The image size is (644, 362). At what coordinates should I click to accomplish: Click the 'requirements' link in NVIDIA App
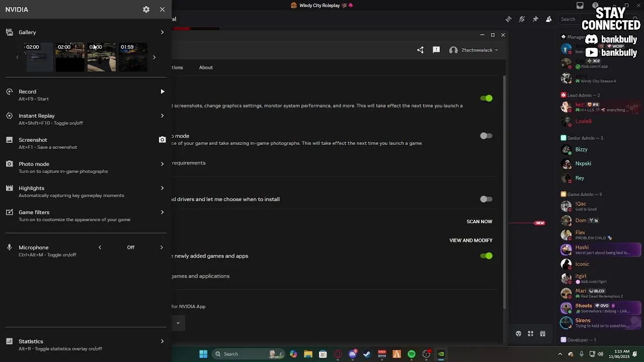(189, 163)
